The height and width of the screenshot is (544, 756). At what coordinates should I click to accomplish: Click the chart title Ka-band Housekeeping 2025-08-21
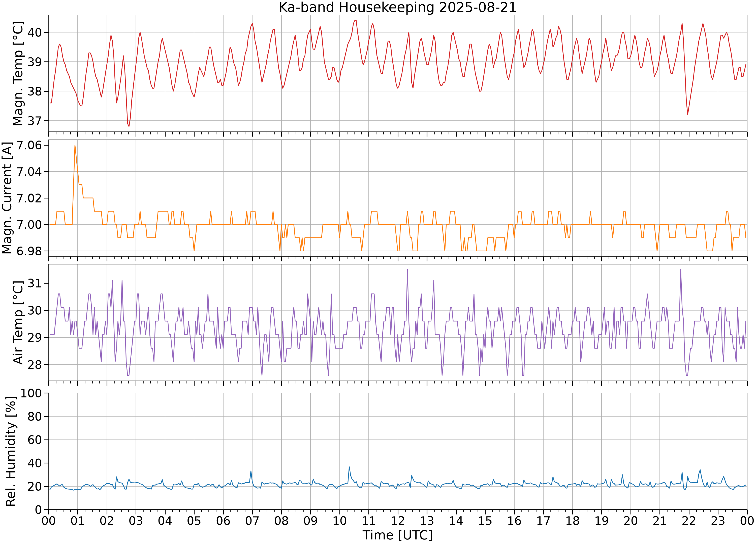click(397, 7)
